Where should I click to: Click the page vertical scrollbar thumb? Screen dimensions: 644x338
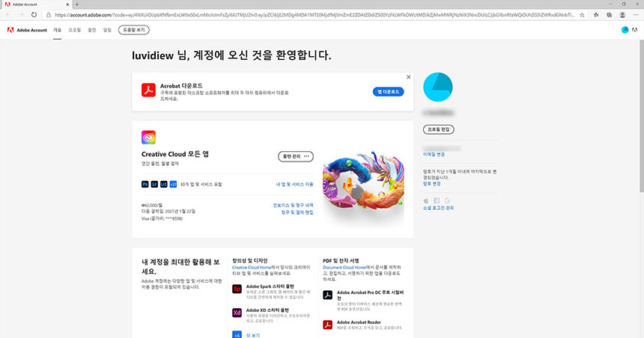tap(641, 116)
